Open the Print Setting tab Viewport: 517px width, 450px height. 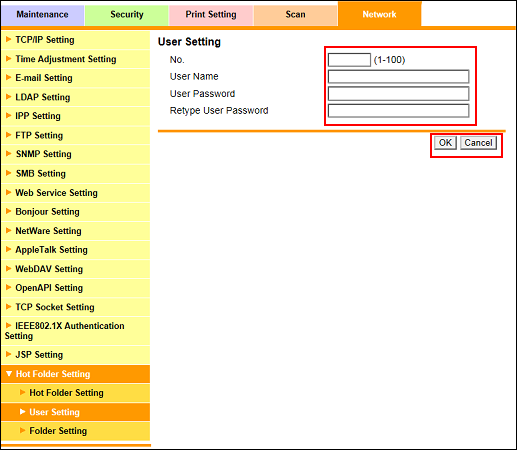point(211,15)
